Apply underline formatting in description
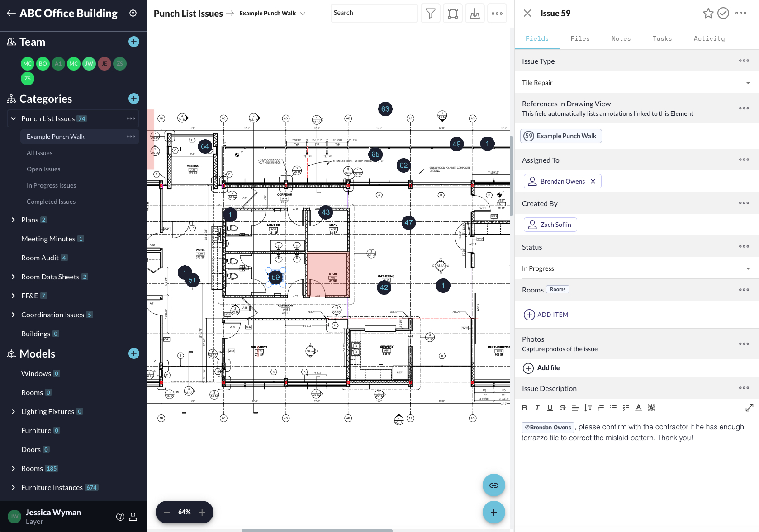 pos(550,408)
